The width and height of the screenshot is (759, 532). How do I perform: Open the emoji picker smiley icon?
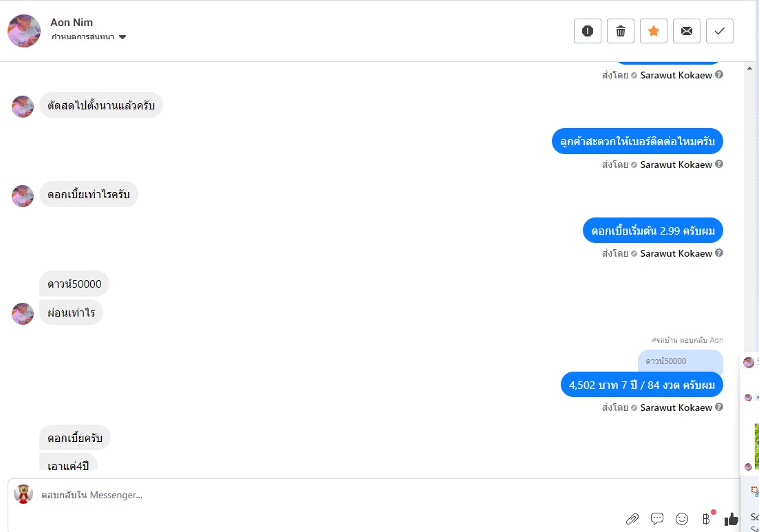tap(682, 519)
